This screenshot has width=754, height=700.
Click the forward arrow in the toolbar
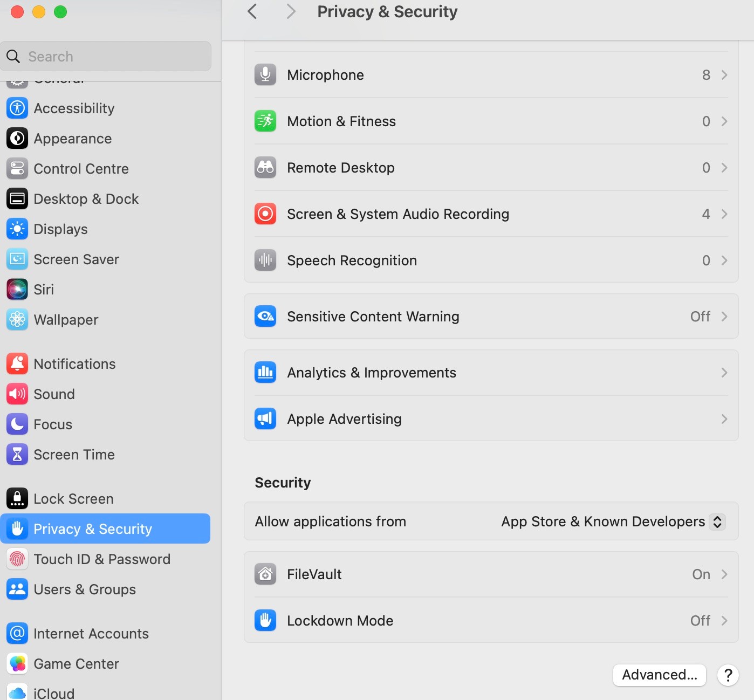291,11
